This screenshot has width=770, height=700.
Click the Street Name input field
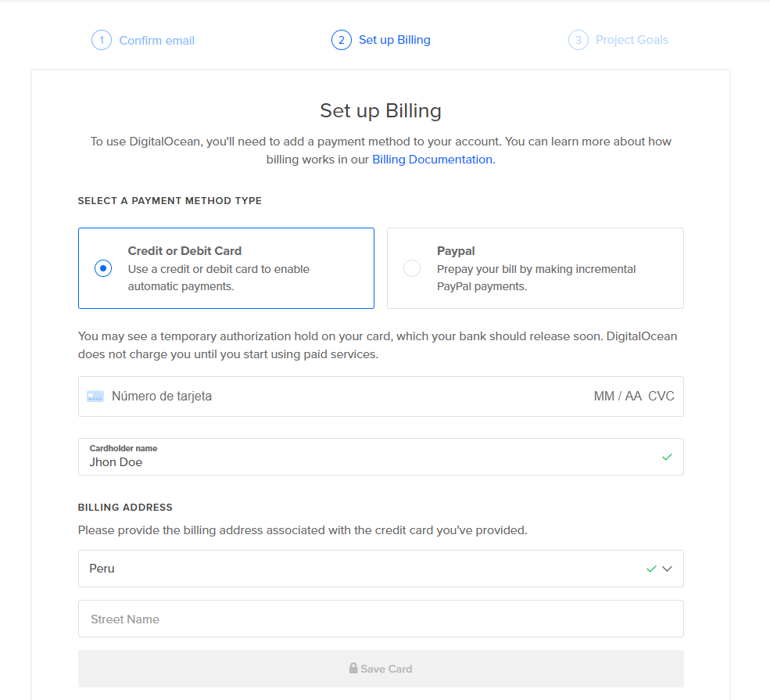381,619
